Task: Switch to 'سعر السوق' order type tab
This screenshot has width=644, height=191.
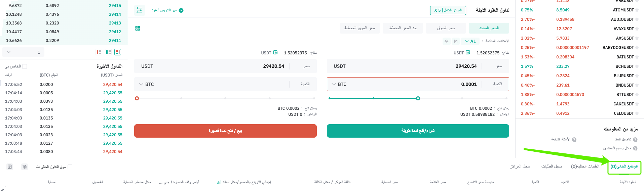Action: (x=446, y=28)
